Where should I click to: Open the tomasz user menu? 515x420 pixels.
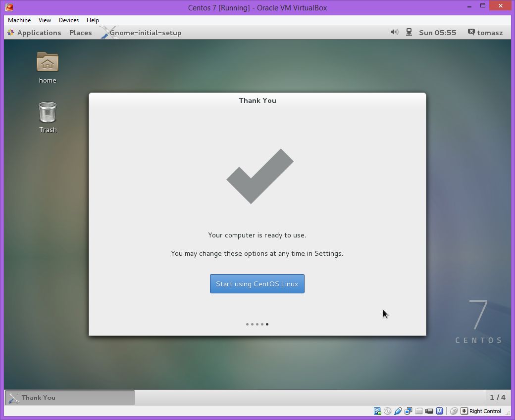click(490, 33)
